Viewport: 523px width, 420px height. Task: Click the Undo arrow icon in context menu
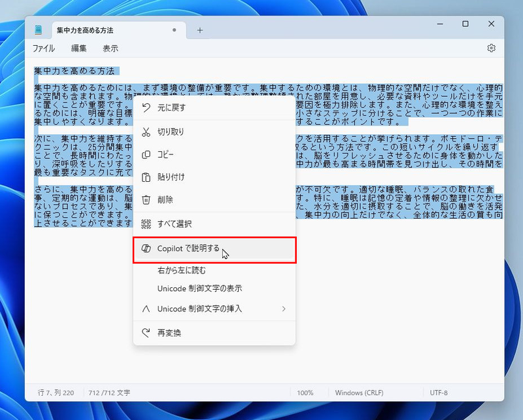click(x=146, y=107)
